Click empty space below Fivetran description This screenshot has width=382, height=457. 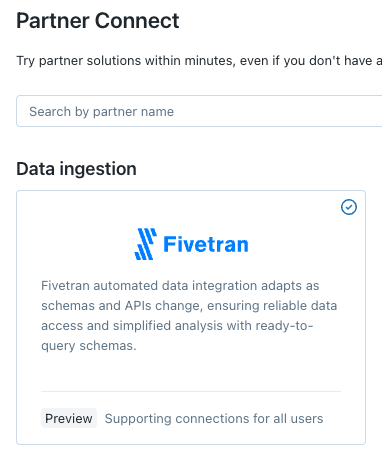pos(191,372)
